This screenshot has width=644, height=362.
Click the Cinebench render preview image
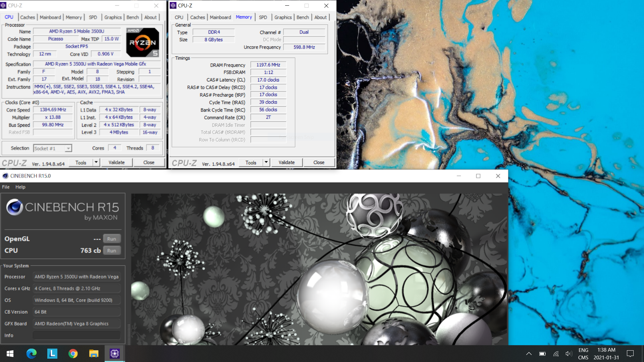click(x=319, y=269)
